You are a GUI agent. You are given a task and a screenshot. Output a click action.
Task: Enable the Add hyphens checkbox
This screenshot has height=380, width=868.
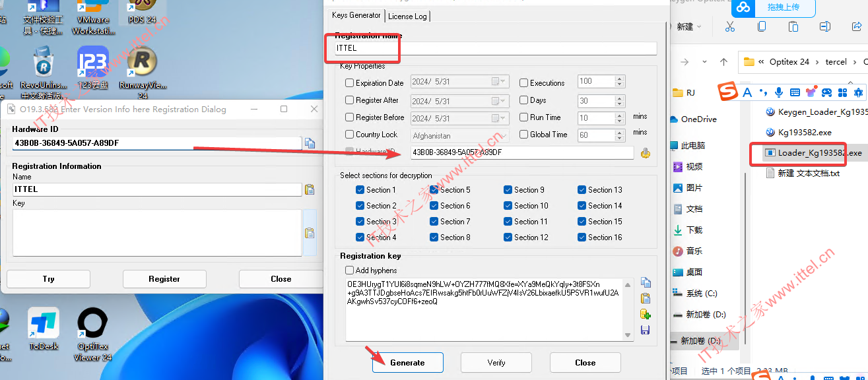coord(350,270)
